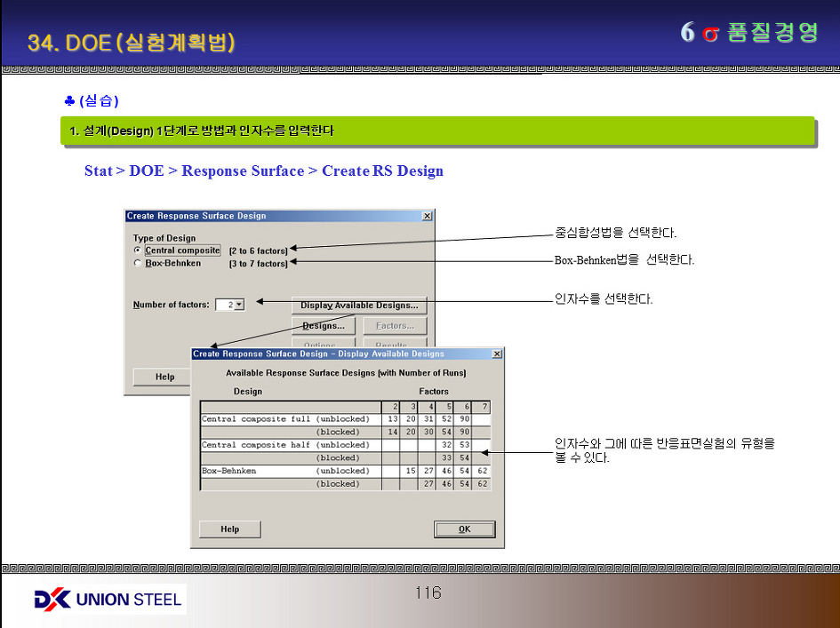Click Help in Display Available Designs dialog
Viewport: 840px width, 628px height.
point(230,529)
